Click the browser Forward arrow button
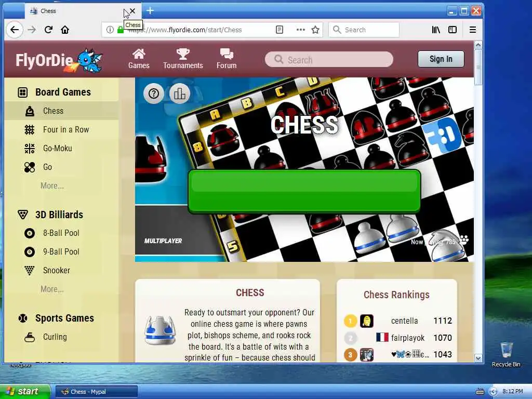 click(32, 30)
